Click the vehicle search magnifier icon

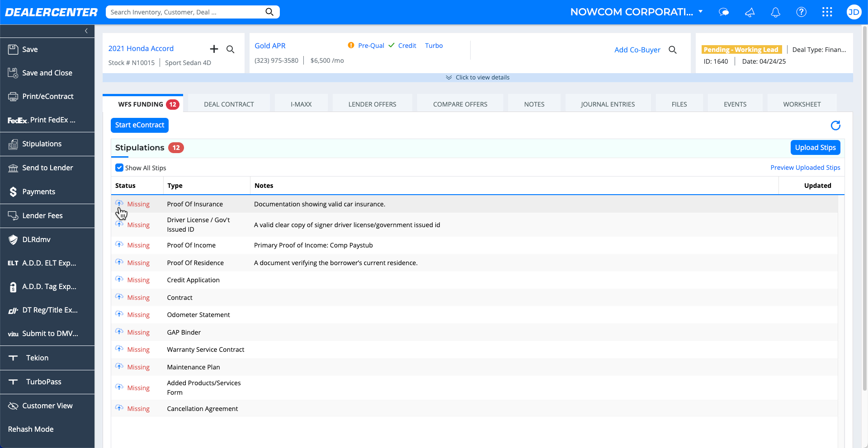click(x=231, y=49)
